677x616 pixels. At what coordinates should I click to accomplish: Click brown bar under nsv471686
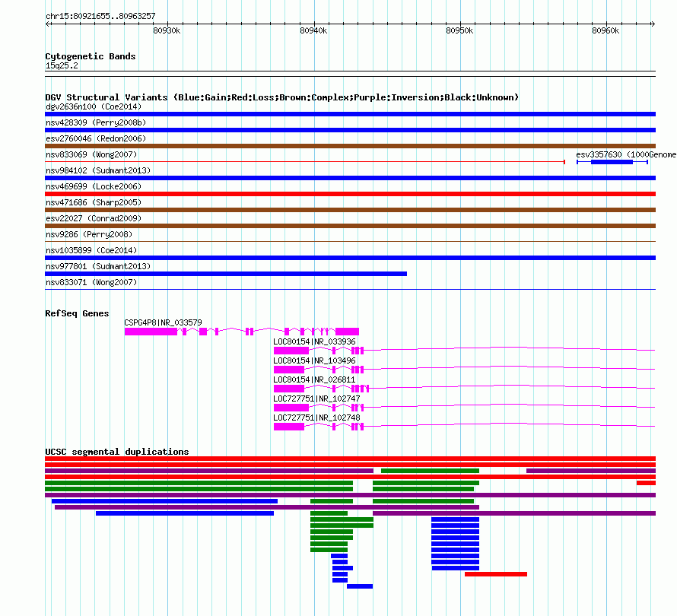(350, 210)
